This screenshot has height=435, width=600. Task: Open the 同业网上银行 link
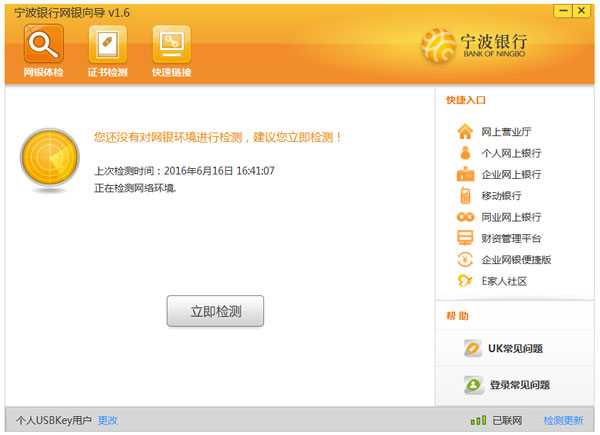click(x=511, y=217)
